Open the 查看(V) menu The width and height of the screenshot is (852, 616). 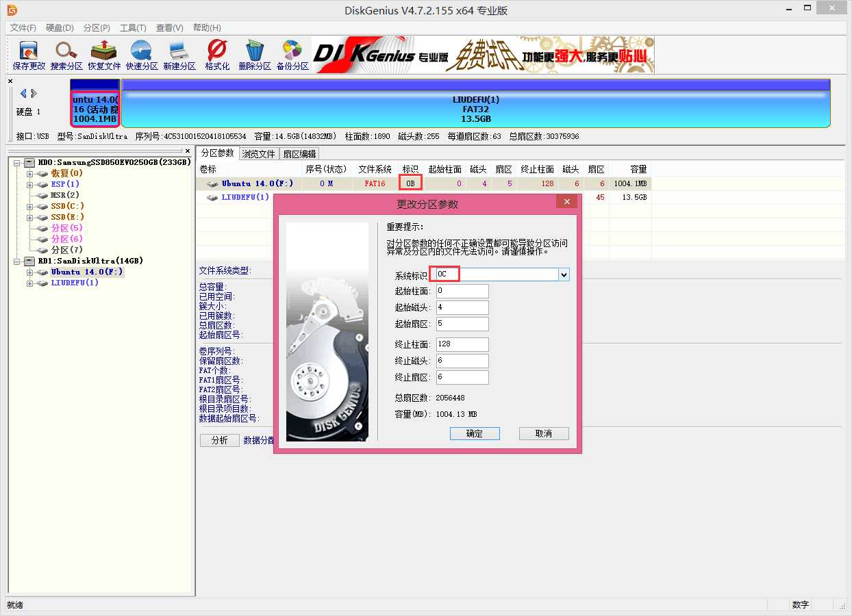169,28
